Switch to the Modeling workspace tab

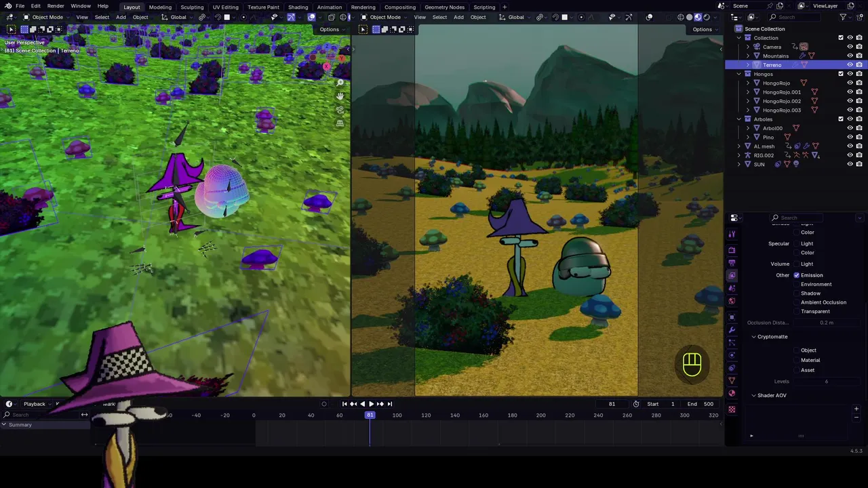(x=160, y=7)
